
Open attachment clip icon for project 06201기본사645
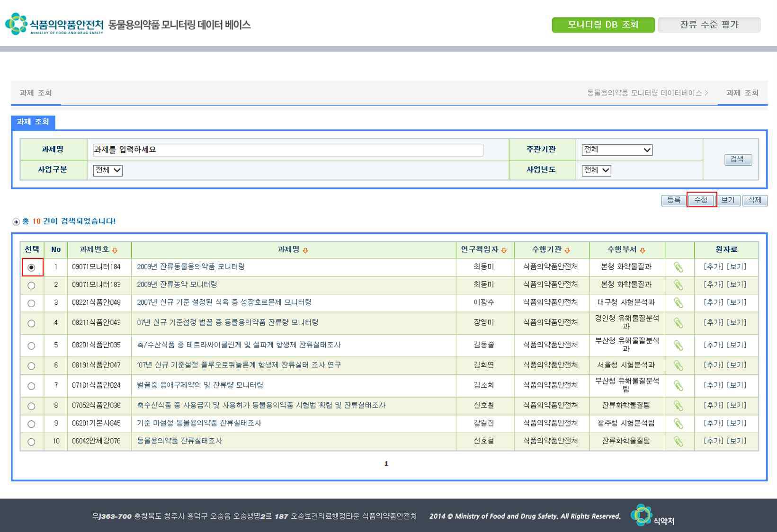coord(679,424)
